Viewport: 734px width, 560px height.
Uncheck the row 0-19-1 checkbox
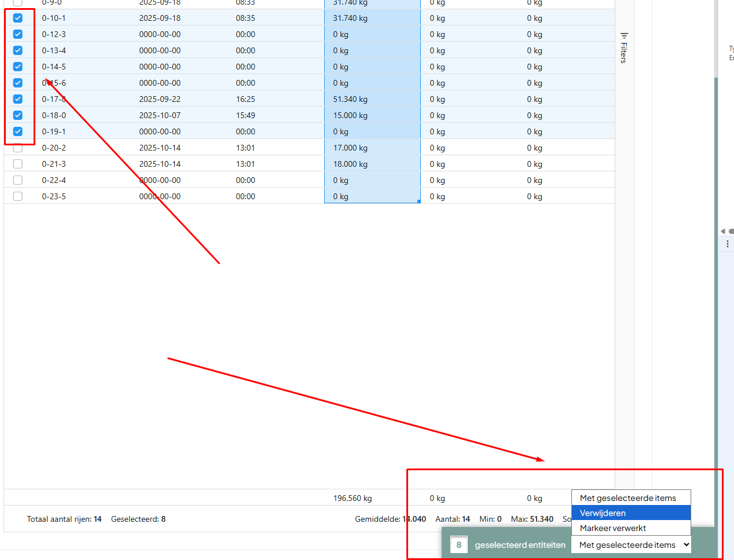[18, 131]
